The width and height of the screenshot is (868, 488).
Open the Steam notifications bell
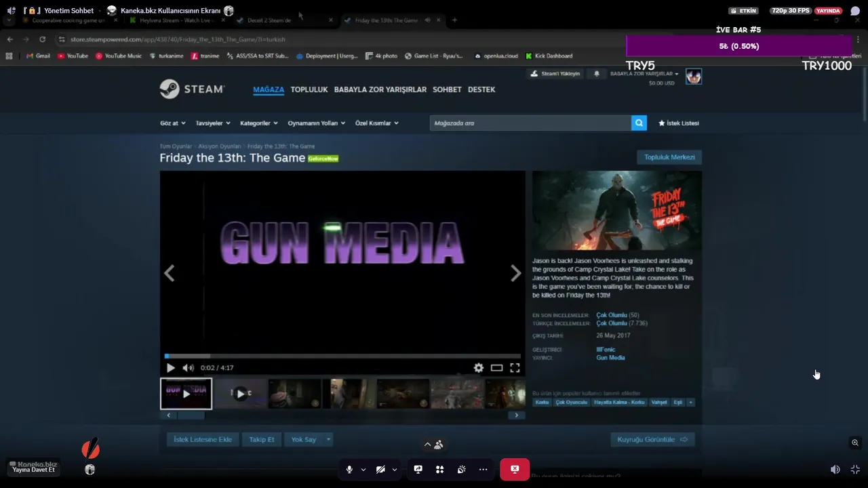point(597,73)
